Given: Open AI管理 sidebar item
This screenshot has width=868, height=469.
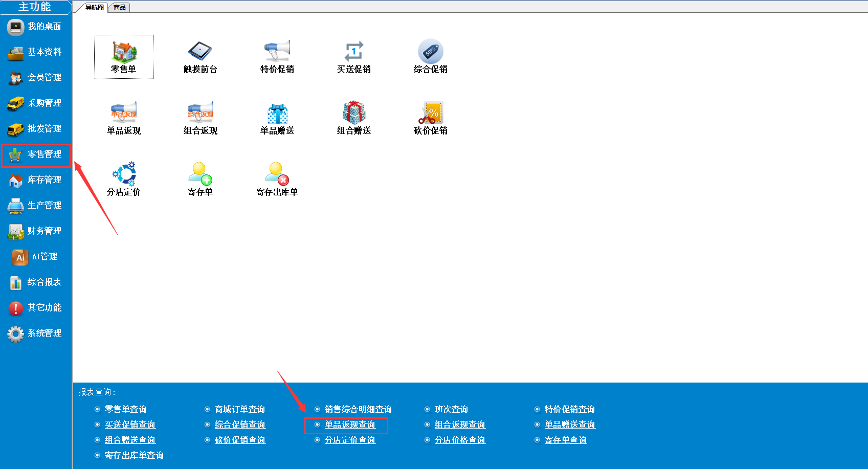Looking at the screenshot, I should tap(36, 257).
